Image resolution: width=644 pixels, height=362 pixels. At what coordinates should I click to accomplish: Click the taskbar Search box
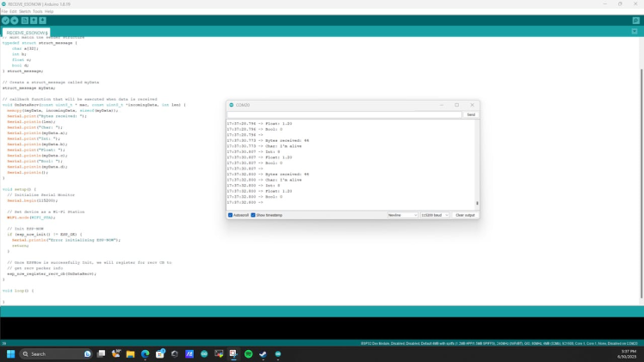55,353
